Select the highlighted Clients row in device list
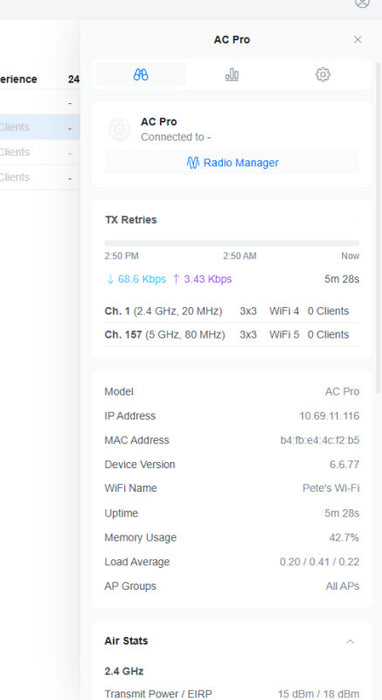 click(40, 127)
